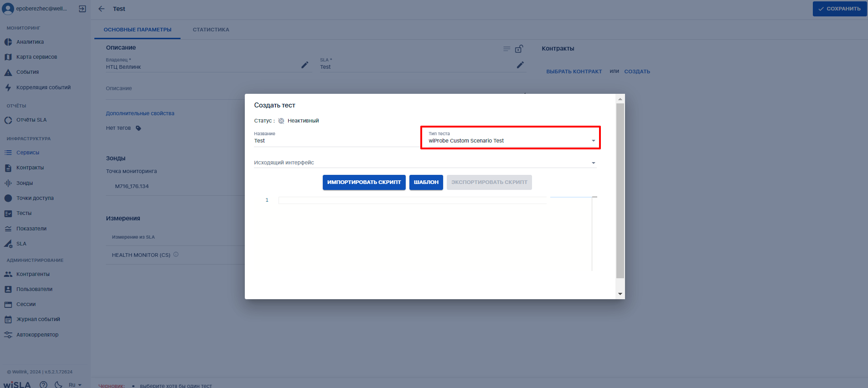Edit SLA field with pencil icon
This screenshot has height=388, width=868.
tap(520, 65)
